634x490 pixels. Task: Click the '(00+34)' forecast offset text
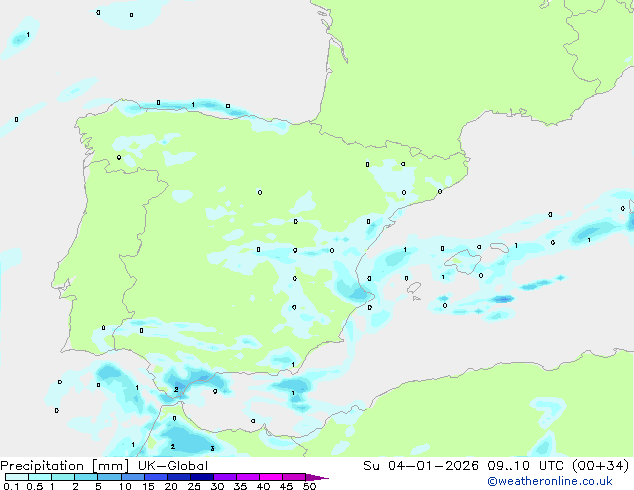point(600,466)
